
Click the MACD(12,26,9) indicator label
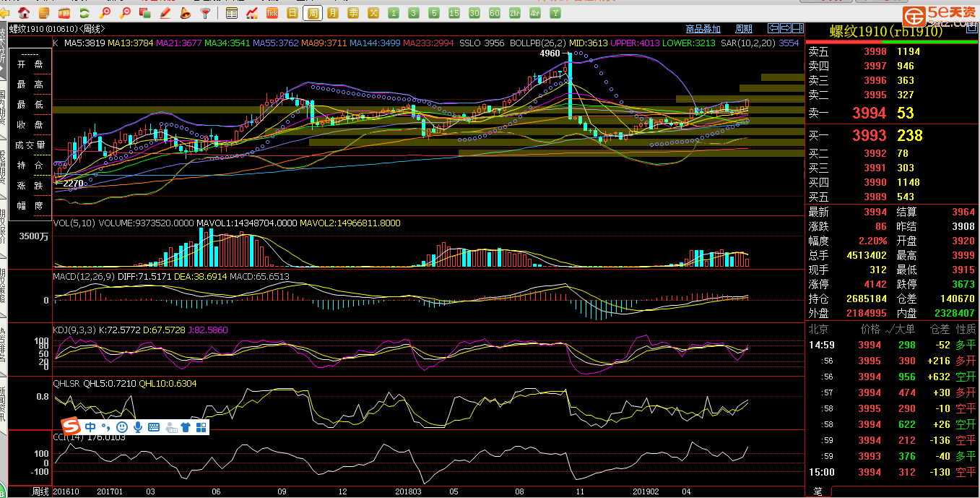(83, 276)
